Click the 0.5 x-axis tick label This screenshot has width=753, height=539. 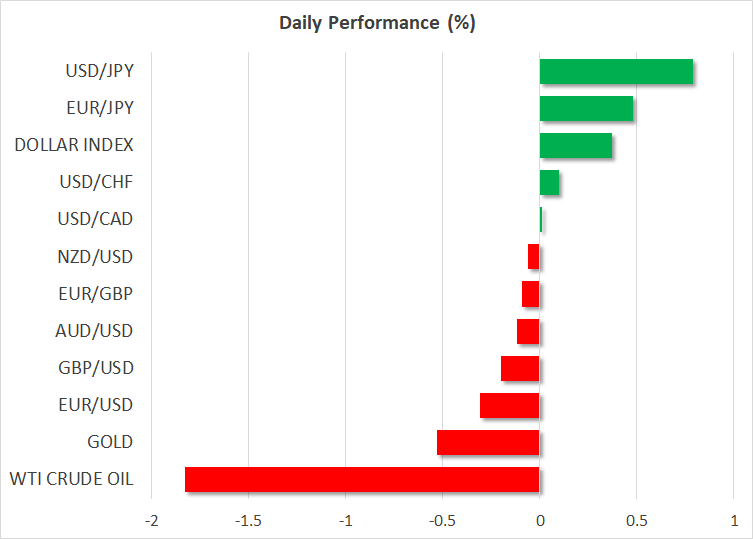pos(636,520)
